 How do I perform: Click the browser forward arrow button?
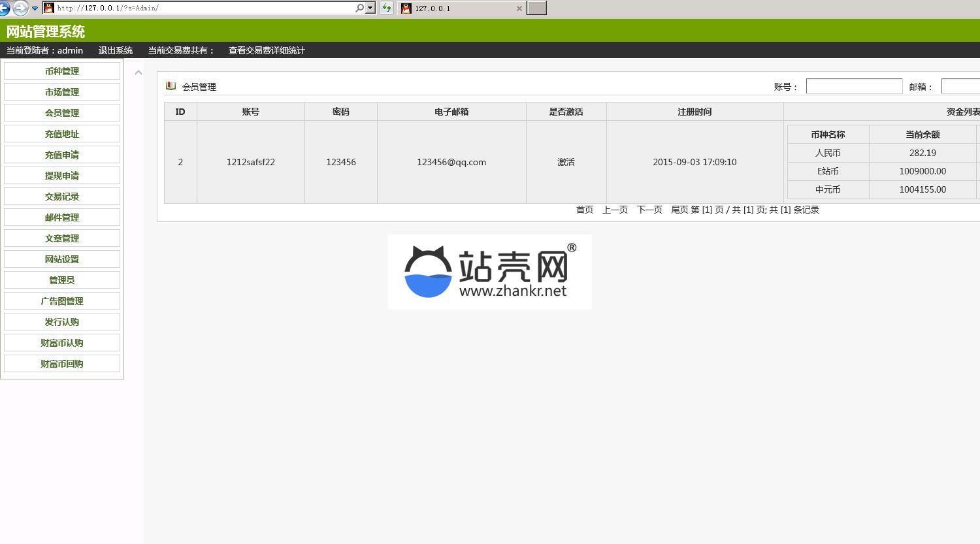tap(20, 8)
